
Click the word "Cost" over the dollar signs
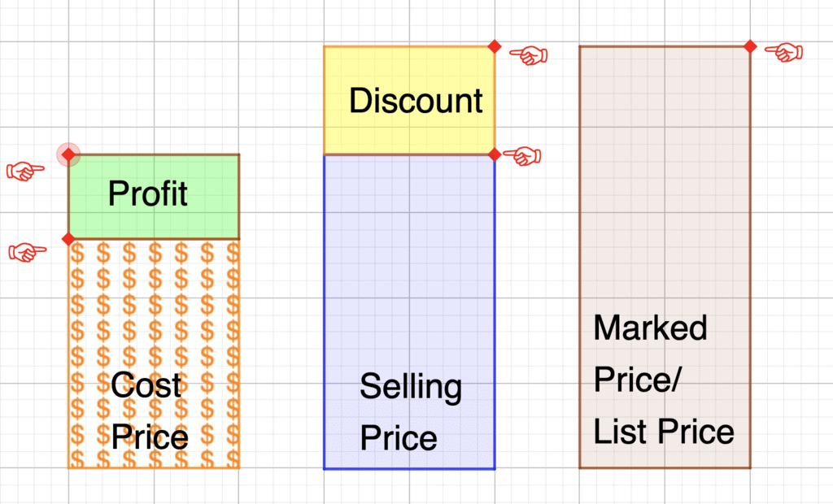click(146, 385)
